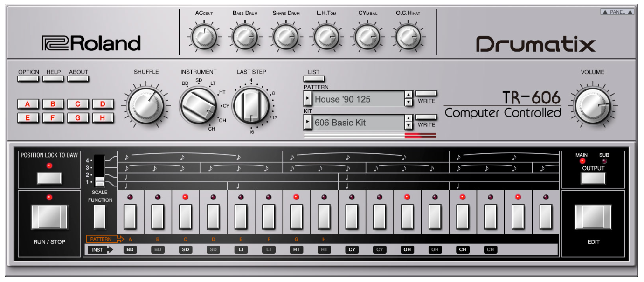The width and height of the screenshot is (644, 282).
Task: Write the current kit with its WRITE button
Action: tap(426, 117)
